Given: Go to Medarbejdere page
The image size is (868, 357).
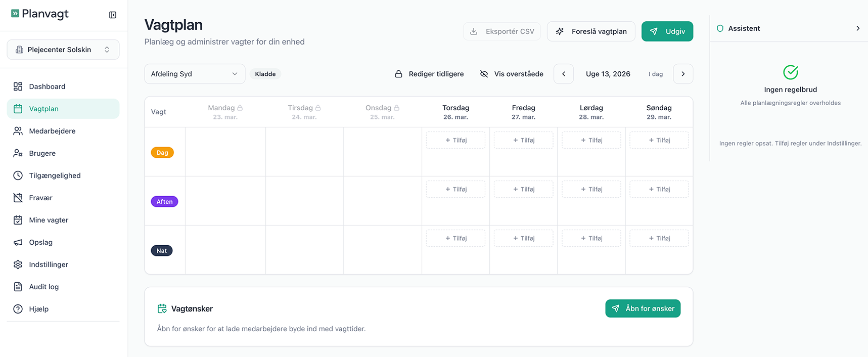Looking at the screenshot, I should 63,131.
